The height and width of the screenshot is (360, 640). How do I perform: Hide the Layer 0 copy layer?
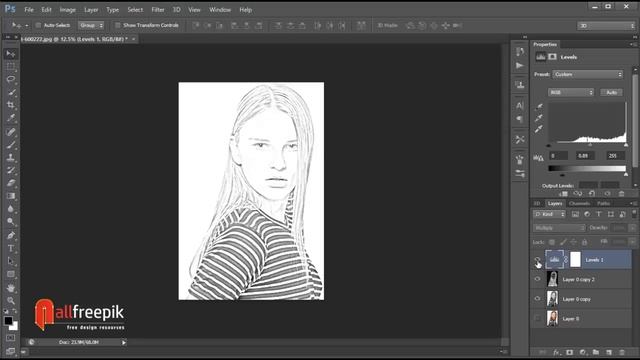(538, 299)
